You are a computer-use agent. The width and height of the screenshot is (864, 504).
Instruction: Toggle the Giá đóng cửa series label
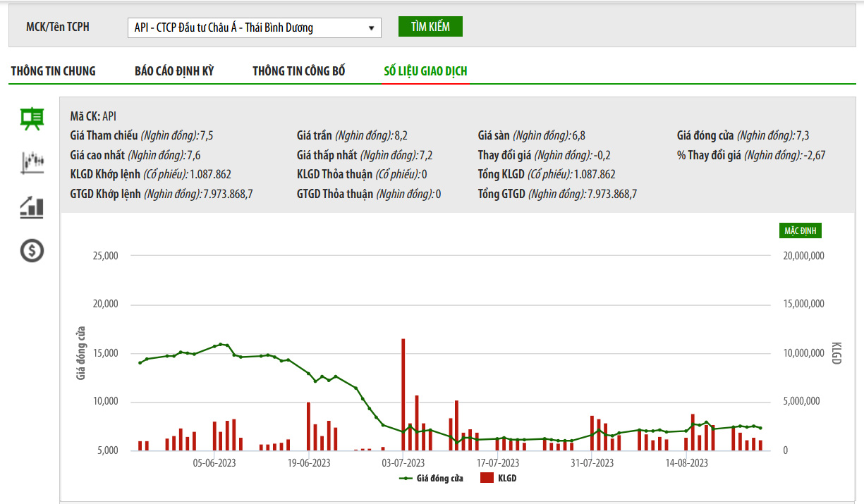(x=439, y=478)
